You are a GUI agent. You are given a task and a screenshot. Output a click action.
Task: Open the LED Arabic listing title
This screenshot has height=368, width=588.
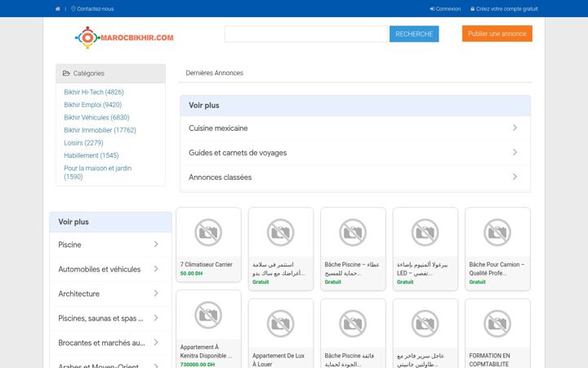[423, 269]
